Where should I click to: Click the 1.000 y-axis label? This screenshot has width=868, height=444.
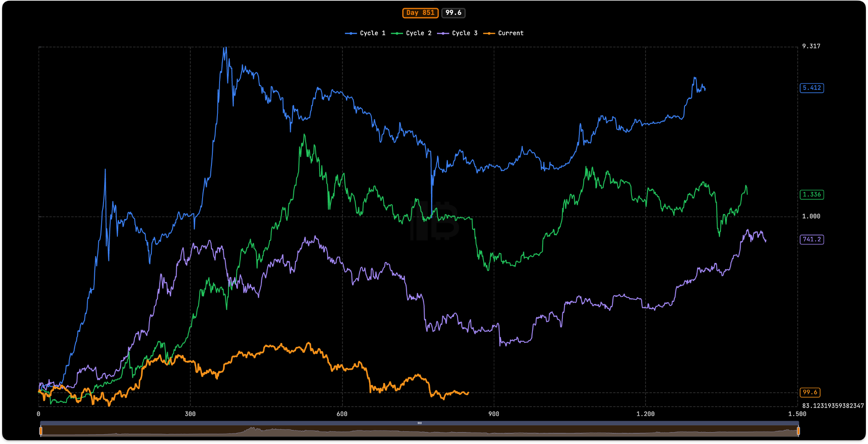pyautogui.click(x=811, y=216)
